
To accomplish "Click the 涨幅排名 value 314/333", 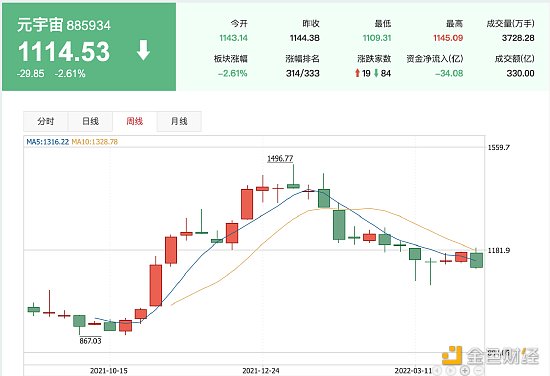I will tap(302, 73).
